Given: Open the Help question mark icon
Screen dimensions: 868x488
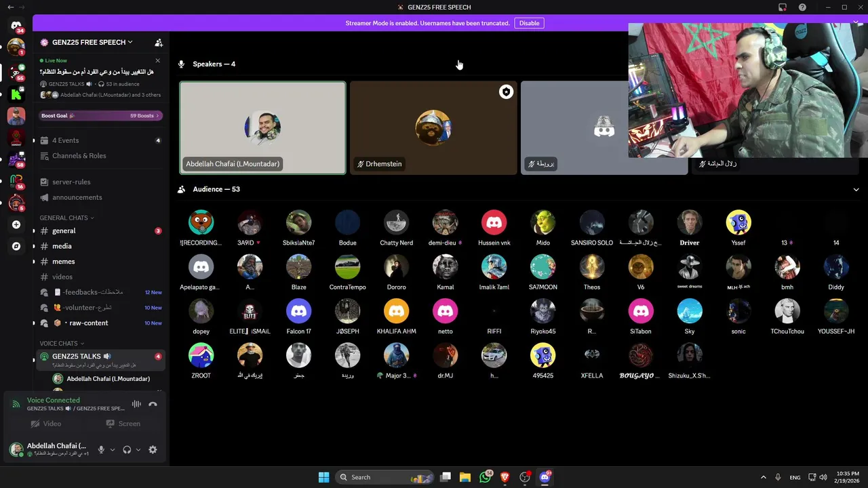Looking at the screenshot, I should pos(802,7).
